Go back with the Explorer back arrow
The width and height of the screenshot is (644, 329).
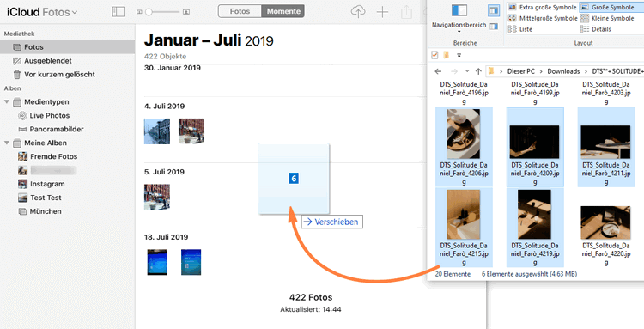[x=438, y=71]
